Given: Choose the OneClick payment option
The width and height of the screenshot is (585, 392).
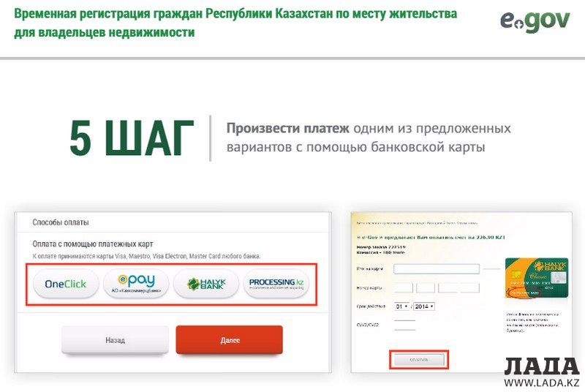Looking at the screenshot, I should click(x=66, y=284).
